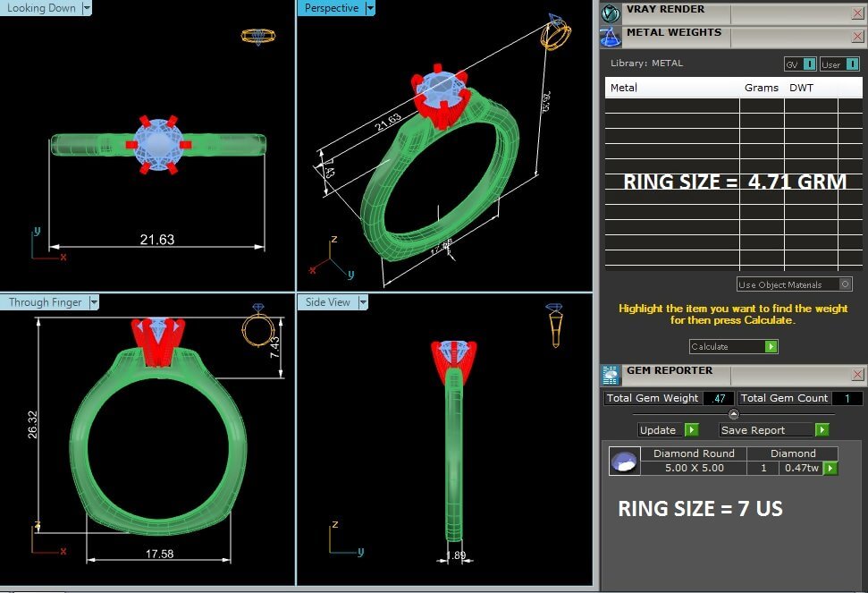Click the green arrow beside Update

tap(691, 430)
